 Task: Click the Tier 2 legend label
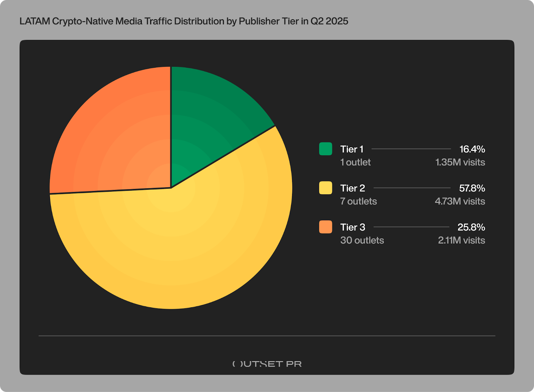point(352,188)
